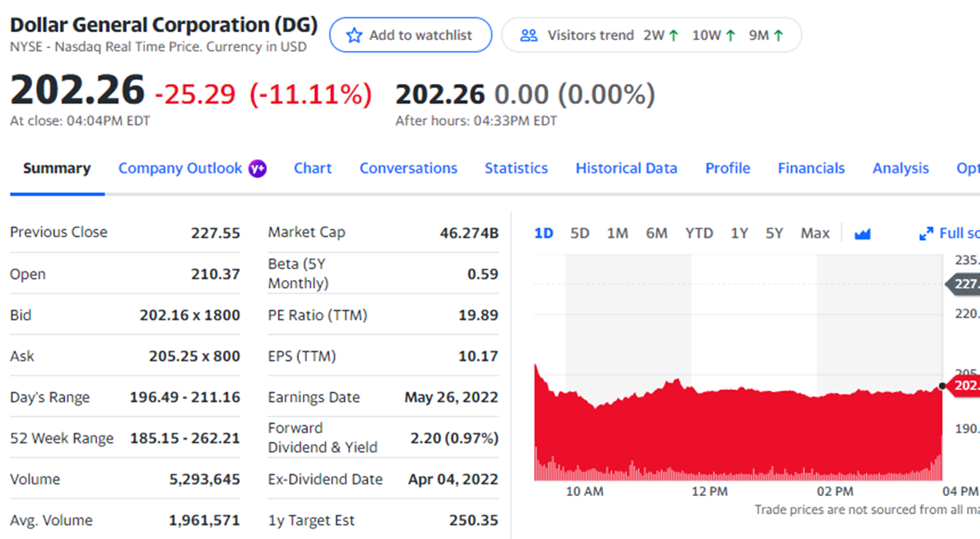This screenshot has width=980, height=539.
Task: Click the full screen expand arrows icon
Action: [x=926, y=233]
